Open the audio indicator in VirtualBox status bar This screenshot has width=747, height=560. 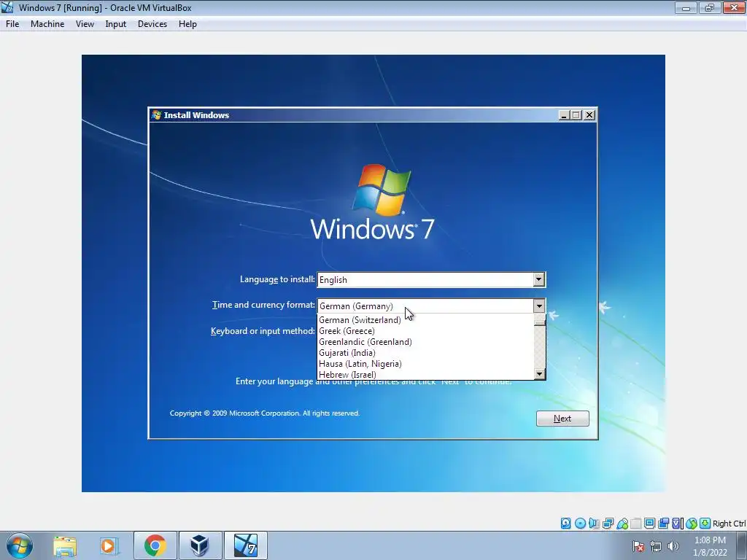point(594,524)
